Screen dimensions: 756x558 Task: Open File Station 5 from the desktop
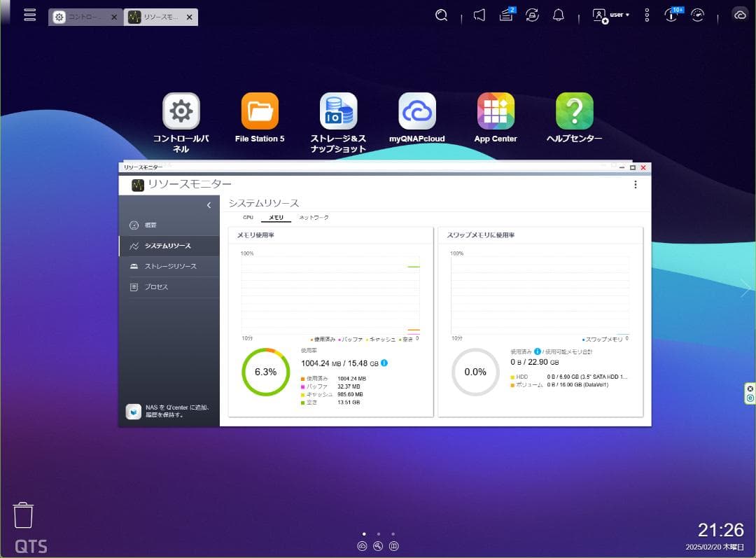click(260, 111)
